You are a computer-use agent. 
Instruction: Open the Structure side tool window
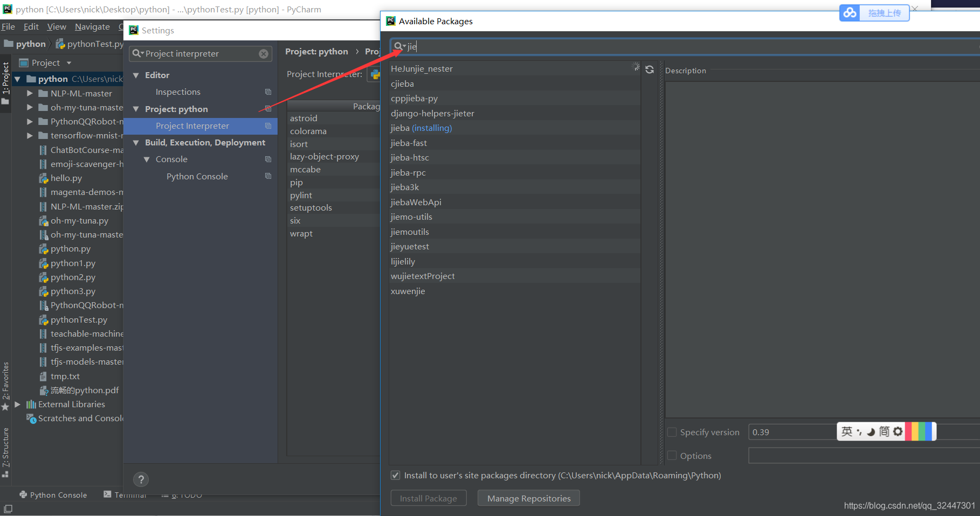tap(5, 451)
